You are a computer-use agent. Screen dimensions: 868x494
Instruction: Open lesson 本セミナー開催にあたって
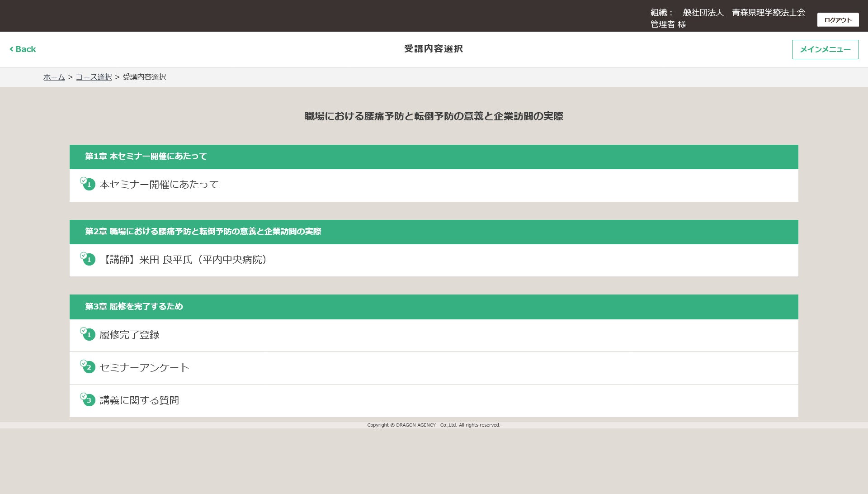159,185
